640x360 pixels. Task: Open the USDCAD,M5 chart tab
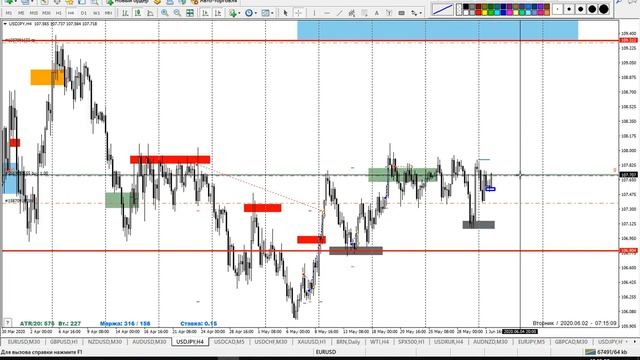click(229, 342)
